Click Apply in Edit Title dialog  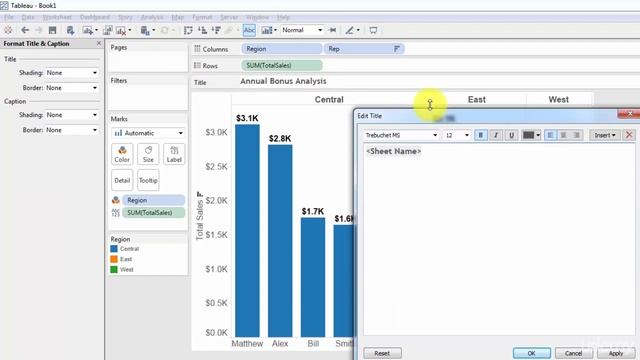pyautogui.click(x=616, y=353)
